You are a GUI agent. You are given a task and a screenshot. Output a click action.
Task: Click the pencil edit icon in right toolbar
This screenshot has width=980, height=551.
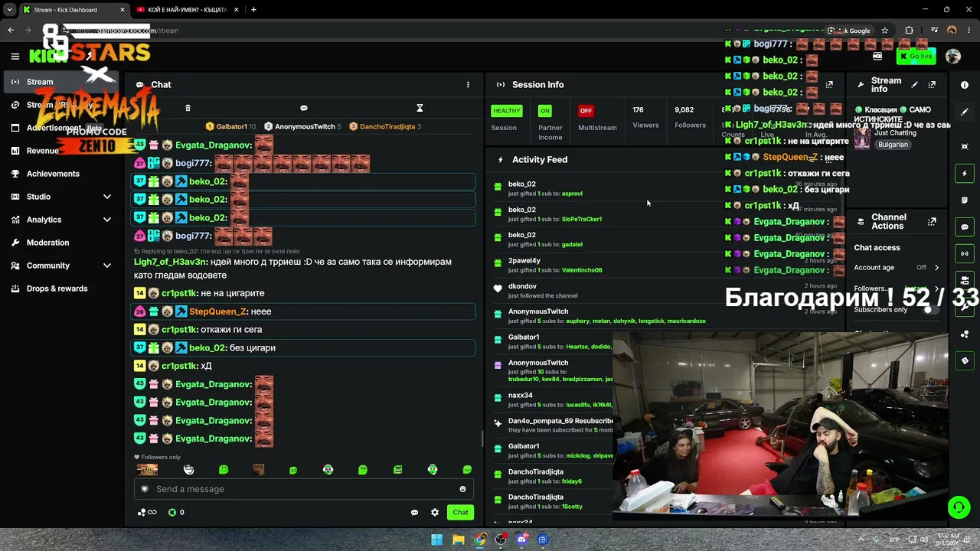point(965,112)
